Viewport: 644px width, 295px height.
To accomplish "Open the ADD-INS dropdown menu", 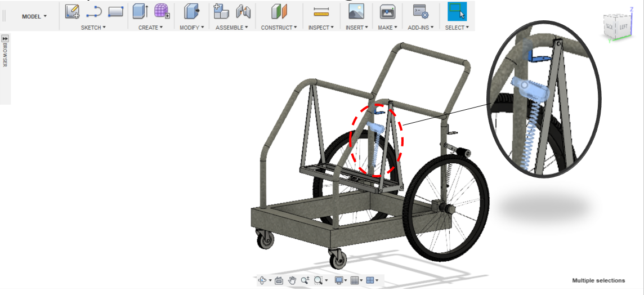I will tap(421, 28).
